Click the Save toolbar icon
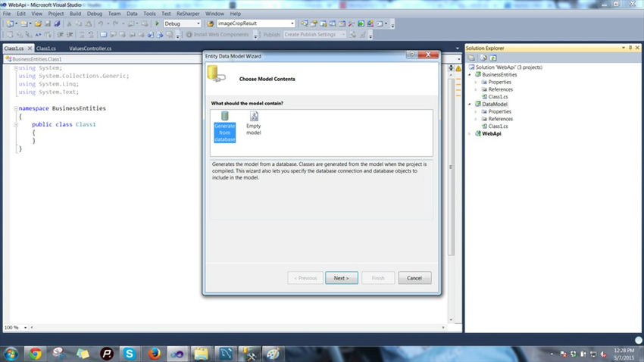Screen dimensions: 644x362 48,23
